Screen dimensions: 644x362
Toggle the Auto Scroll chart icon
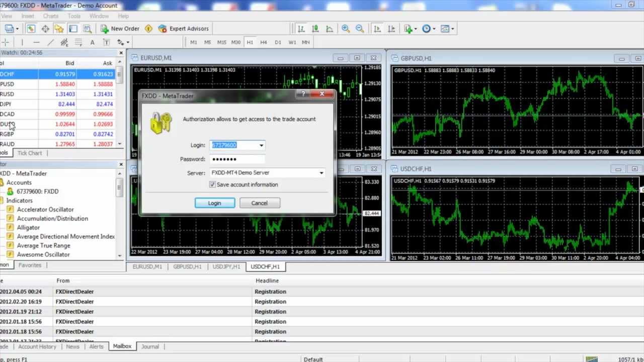point(377,29)
